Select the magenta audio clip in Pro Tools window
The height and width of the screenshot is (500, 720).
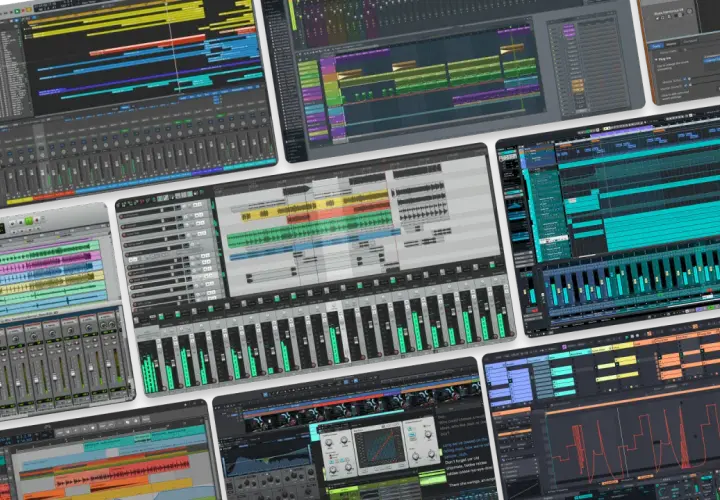click(x=51, y=263)
